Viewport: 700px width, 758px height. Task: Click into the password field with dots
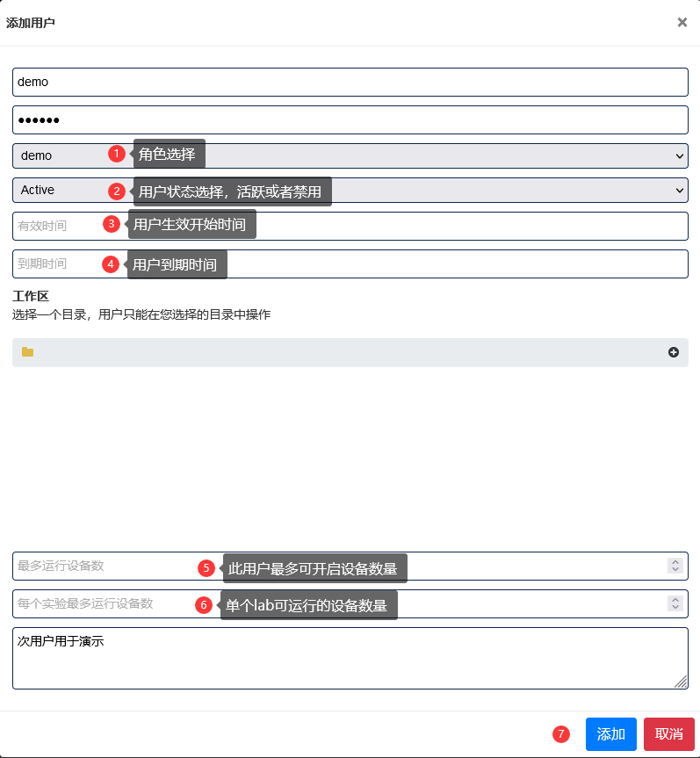pos(350,119)
